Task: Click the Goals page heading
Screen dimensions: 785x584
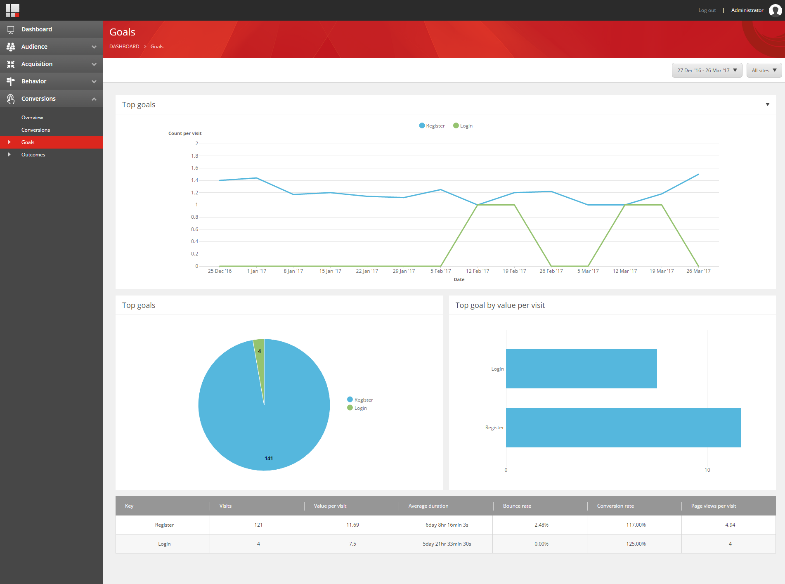Action: pos(122,32)
